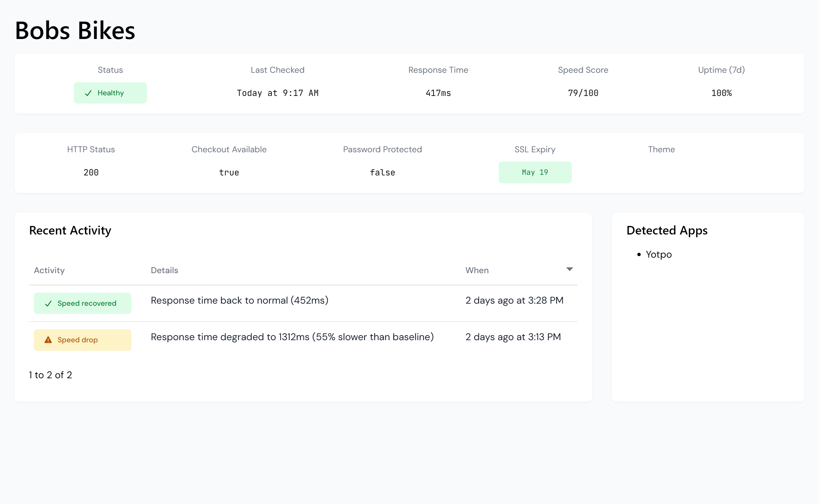
Task: Click the 417ms response time value
Action: (438, 93)
